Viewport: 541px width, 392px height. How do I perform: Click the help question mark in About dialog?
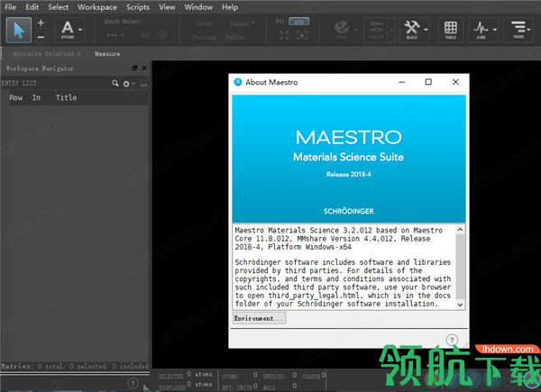point(452,340)
